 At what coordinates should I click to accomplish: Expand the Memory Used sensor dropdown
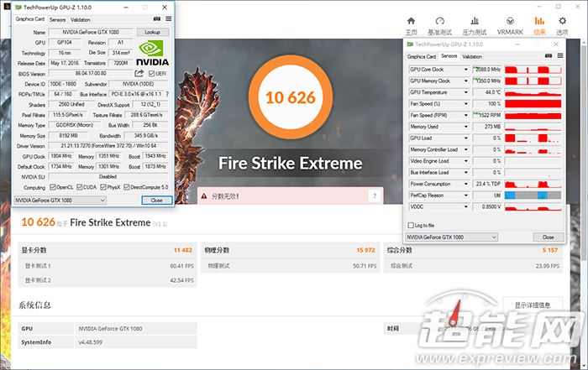pos(466,127)
